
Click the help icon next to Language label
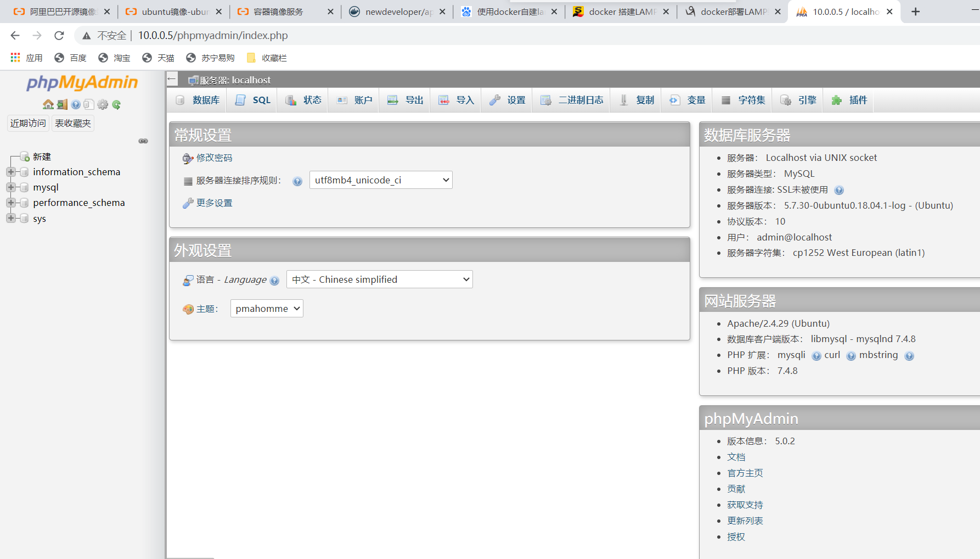tap(275, 281)
